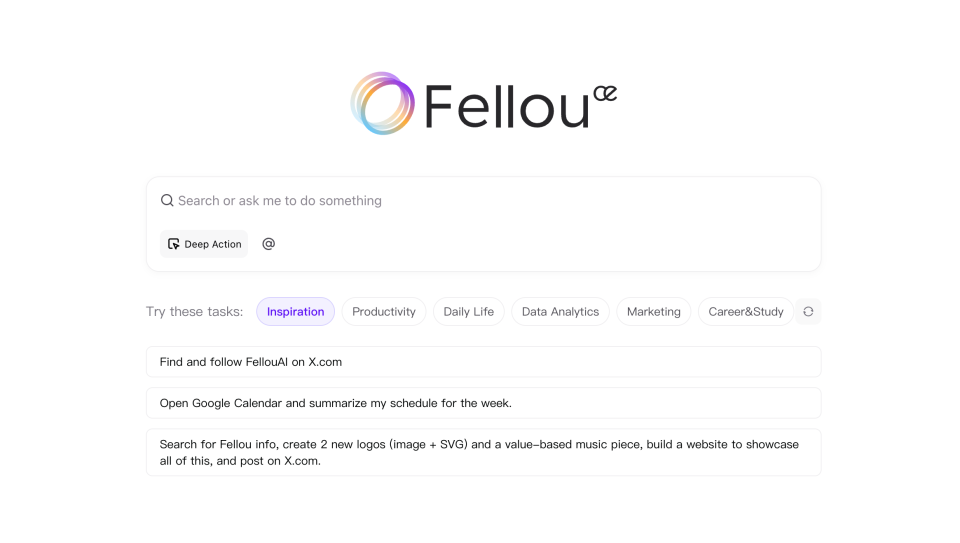Click the 'Try these tasks:' label
Viewport: 960px width, 543px height.
point(194,312)
